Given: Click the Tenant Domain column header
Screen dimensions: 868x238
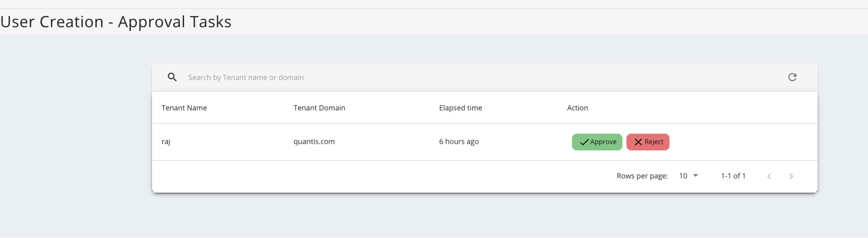Looking at the screenshot, I should click(319, 108).
